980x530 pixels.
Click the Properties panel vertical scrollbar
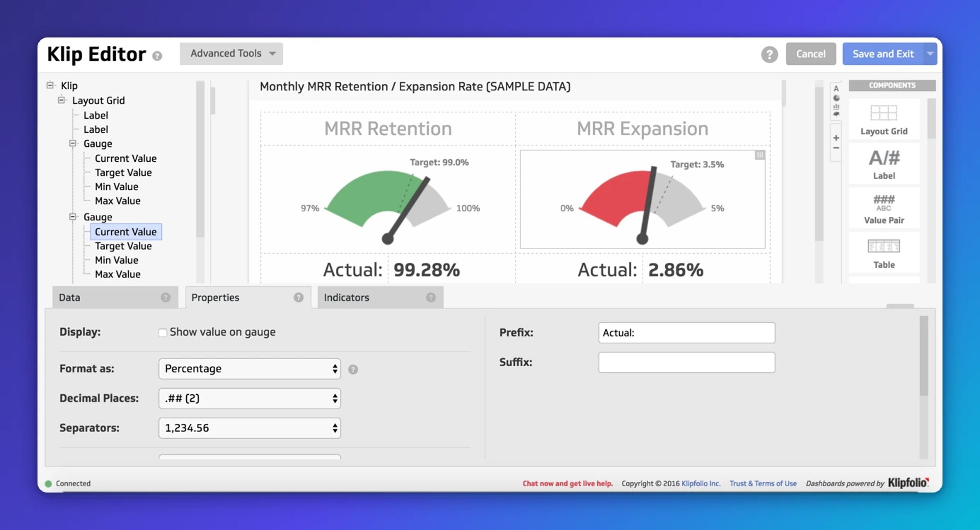(x=923, y=356)
